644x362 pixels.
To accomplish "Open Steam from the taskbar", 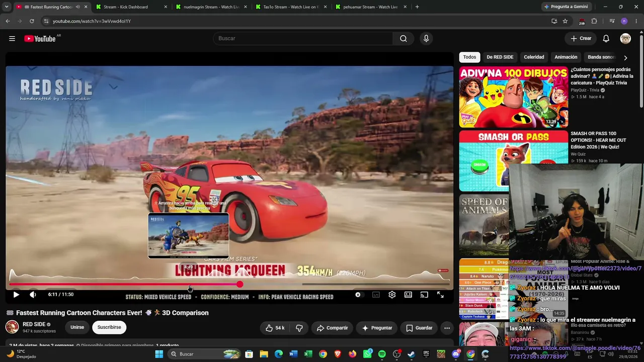I will click(411, 354).
